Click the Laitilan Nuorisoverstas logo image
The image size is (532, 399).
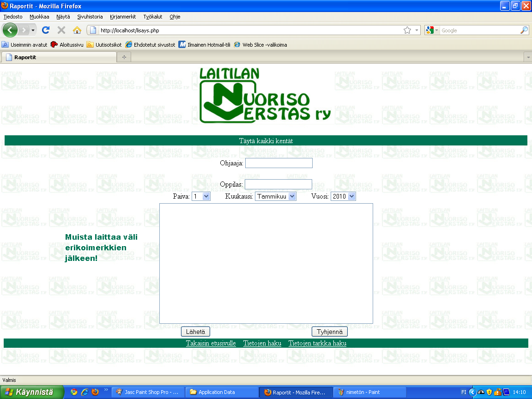[266, 95]
